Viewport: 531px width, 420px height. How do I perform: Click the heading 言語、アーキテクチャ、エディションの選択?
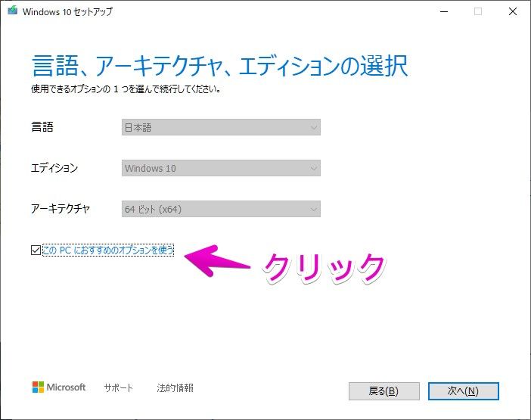220,65
